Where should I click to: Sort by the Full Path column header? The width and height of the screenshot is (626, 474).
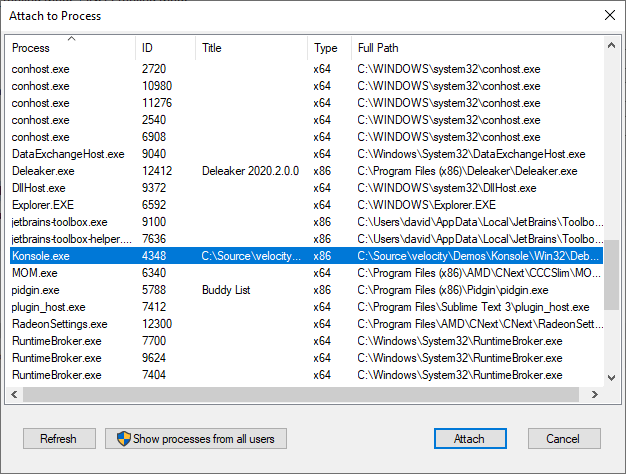tap(477, 48)
